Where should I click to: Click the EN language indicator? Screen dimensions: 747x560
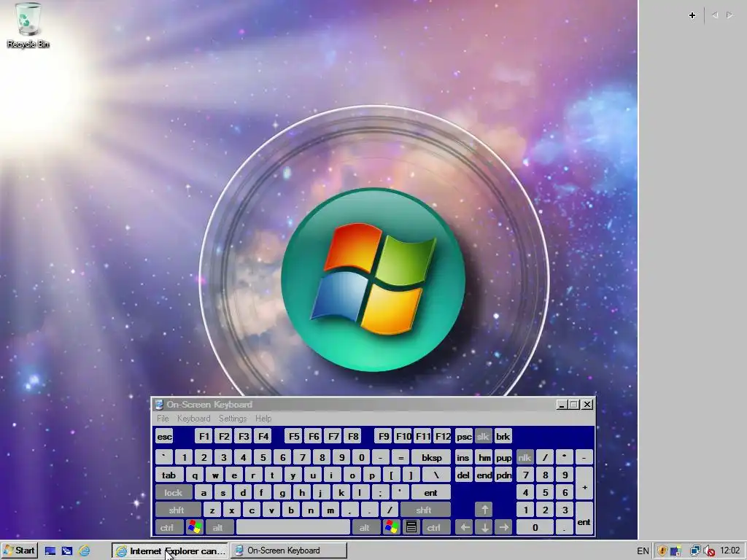pyautogui.click(x=643, y=551)
